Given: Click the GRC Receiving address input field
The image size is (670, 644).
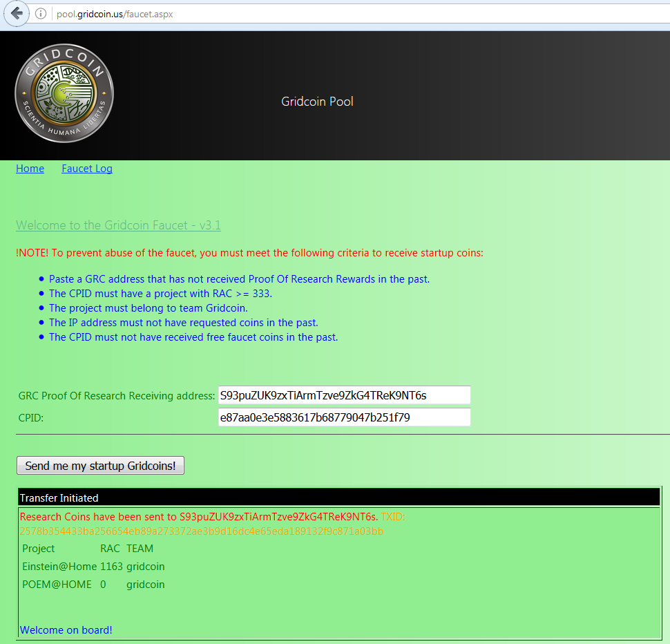Looking at the screenshot, I should 344,395.
